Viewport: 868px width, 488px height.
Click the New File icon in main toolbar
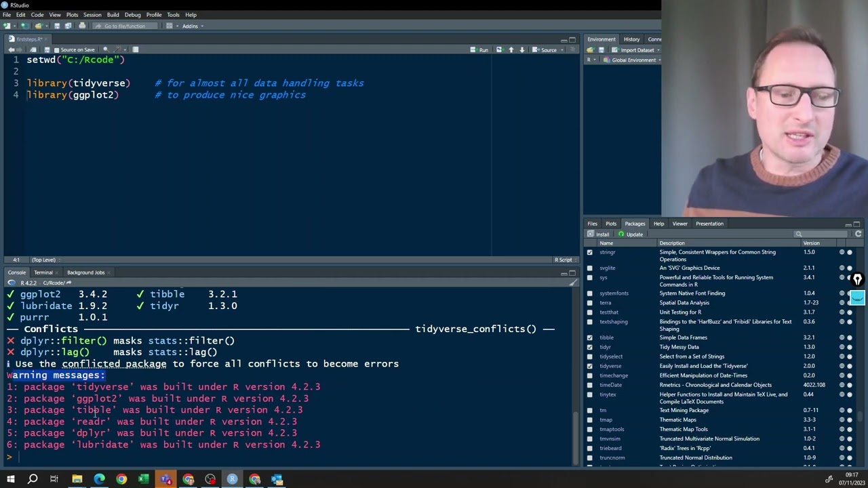pyautogui.click(x=7, y=26)
